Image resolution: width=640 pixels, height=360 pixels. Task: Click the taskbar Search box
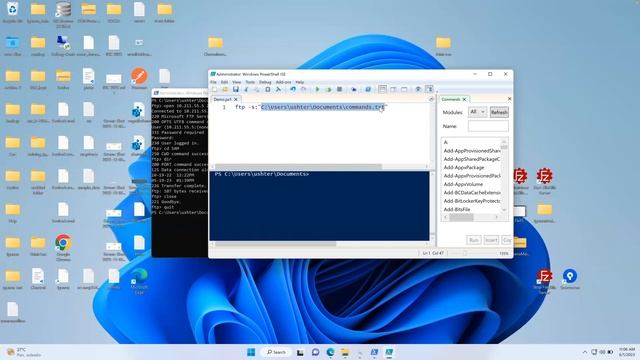(x=277, y=352)
